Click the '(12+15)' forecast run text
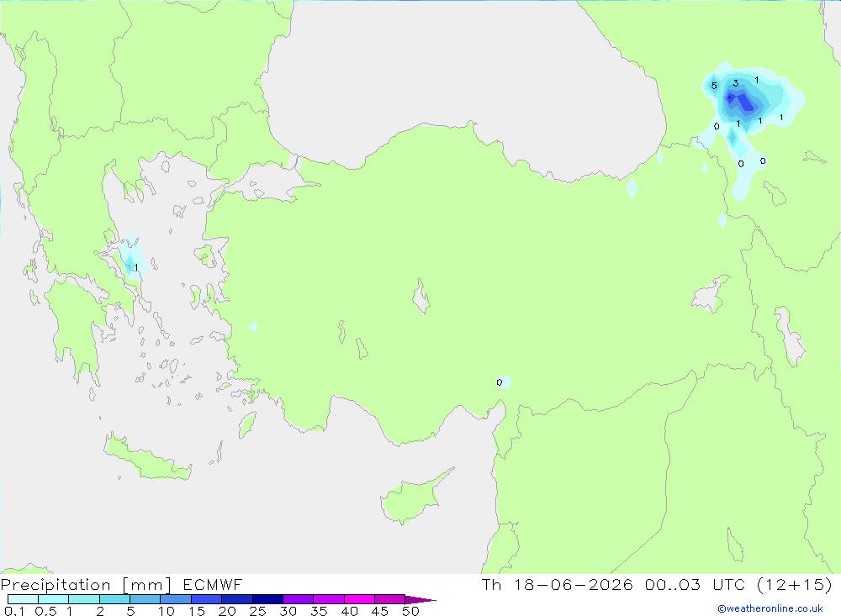This screenshot has height=616, width=841. (795, 584)
